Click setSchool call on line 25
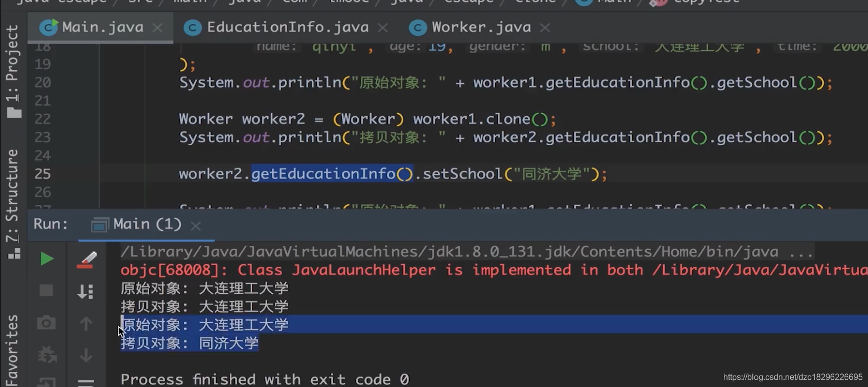 (x=463, y=174)
